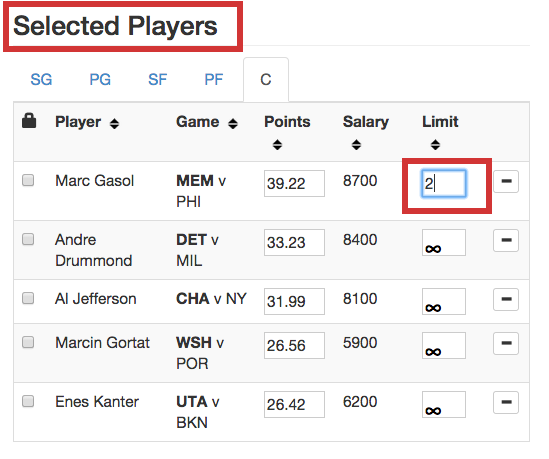549x459 pixels.
Task: Select the PG position tab
Action: tap(100, 79)
